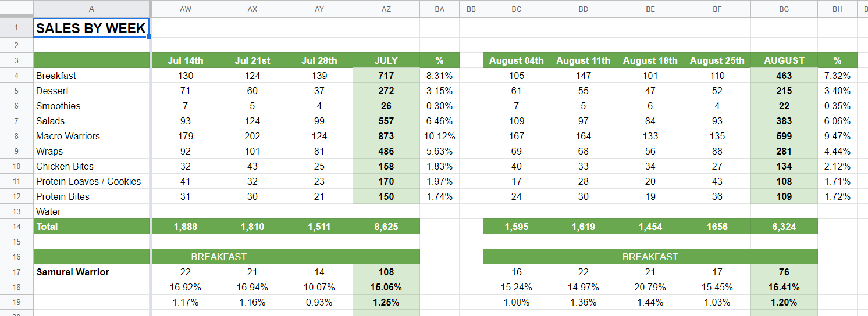Click the Samurai Warrior label cell
868x316 pixels.
91,272
